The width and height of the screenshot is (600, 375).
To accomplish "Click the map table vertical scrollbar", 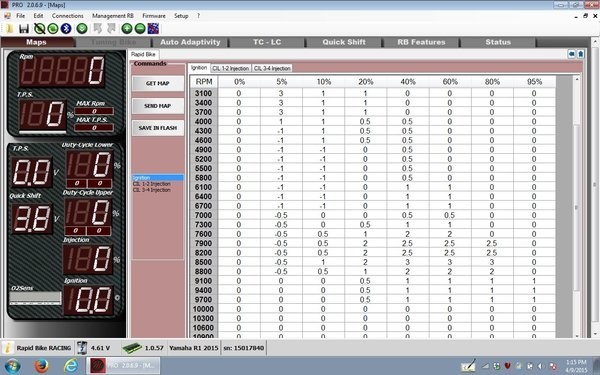I will click(x=577, y=207).
